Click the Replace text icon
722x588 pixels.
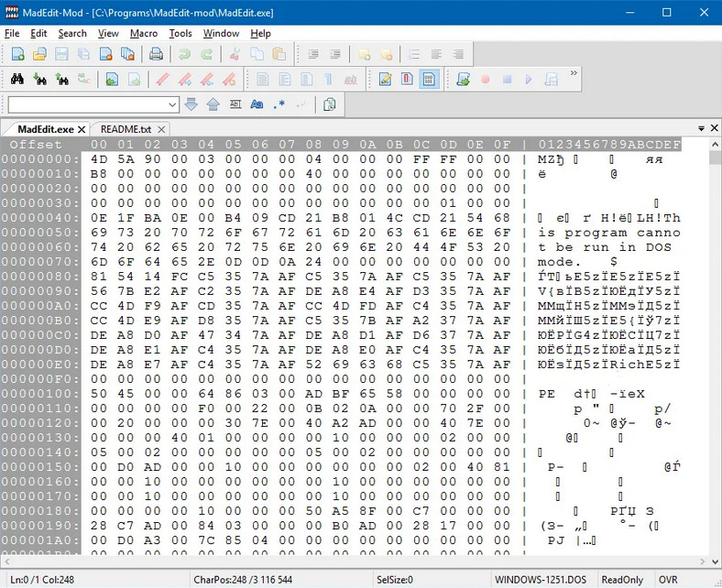pyautogui.click(x=83, y=79)
